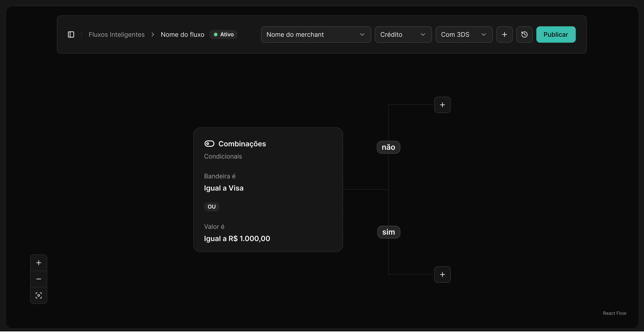
Task: Open the React Flow attribution link
Action: pos(615,313)
